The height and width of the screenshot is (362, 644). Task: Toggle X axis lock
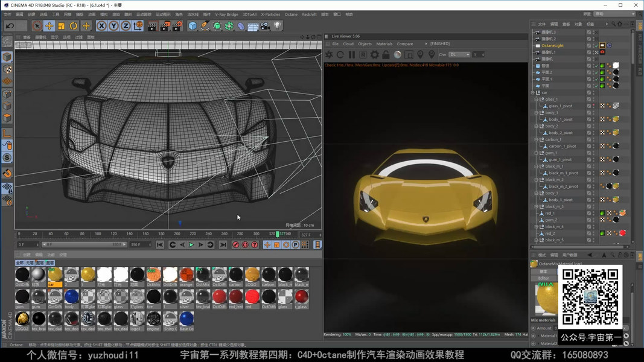point(101,26)
